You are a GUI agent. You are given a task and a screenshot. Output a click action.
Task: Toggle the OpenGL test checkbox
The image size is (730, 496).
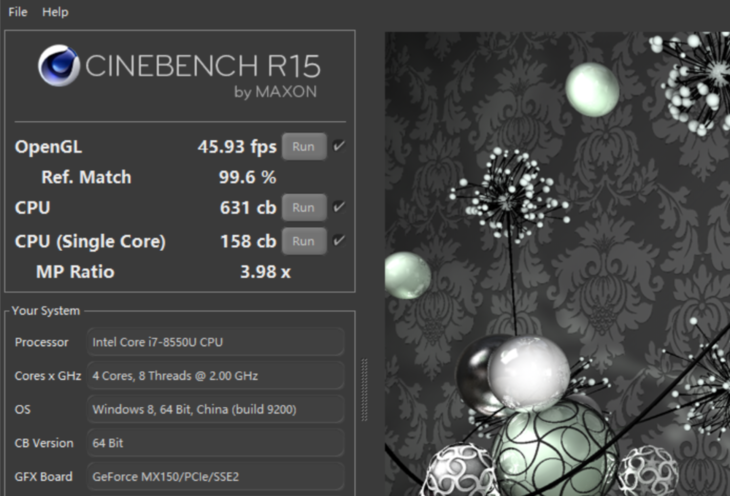(339, 146)
